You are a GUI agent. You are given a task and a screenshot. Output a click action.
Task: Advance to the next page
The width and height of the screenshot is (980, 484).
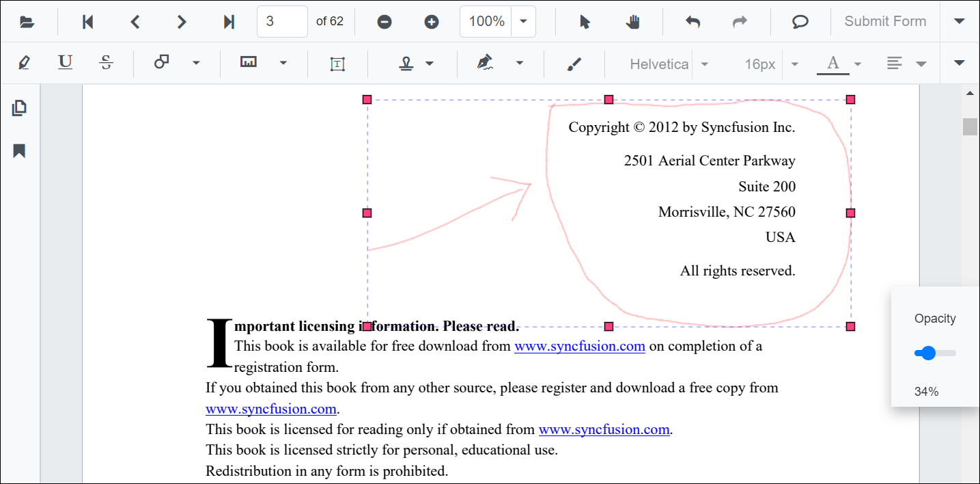click(181, 22)
